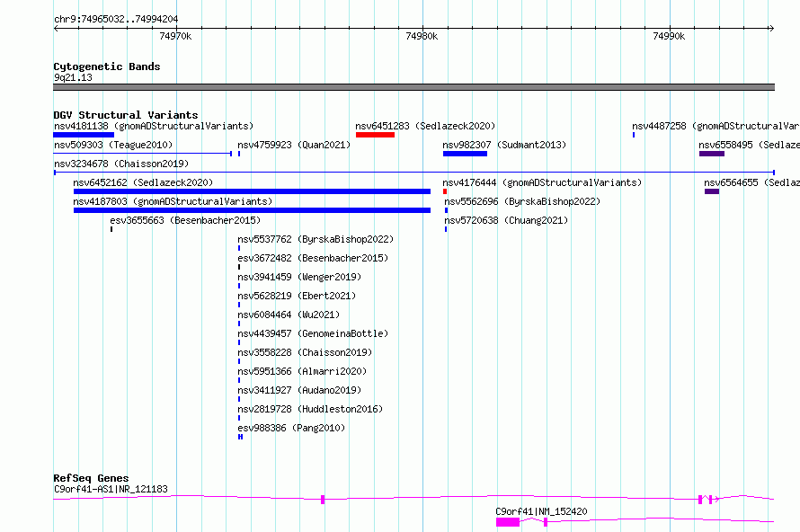Select nsv4439457 (GenomeinaBottle) label

[313, 333]
